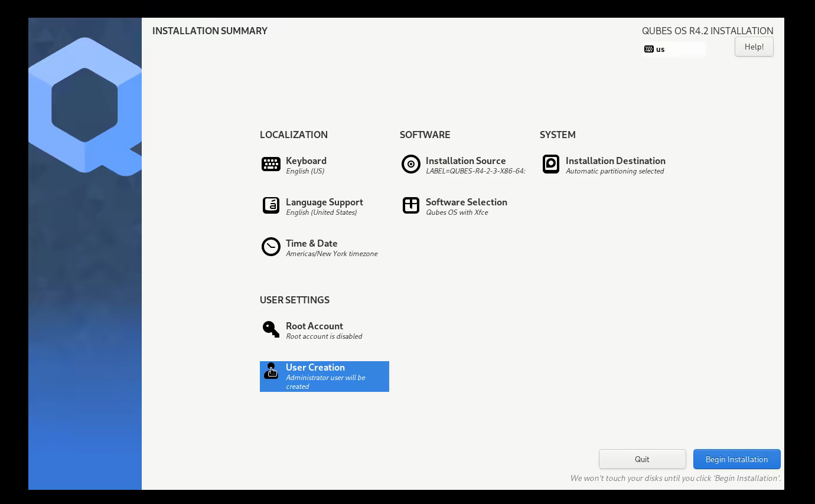Image resolution: width=815 pixels, height=504 pixels.
Task: Click the User Creation person icon
Action: click(271, 371)
